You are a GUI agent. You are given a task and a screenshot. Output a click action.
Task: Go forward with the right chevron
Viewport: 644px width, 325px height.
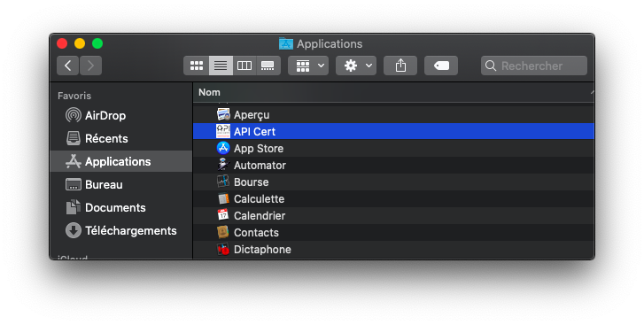[90, 66]
